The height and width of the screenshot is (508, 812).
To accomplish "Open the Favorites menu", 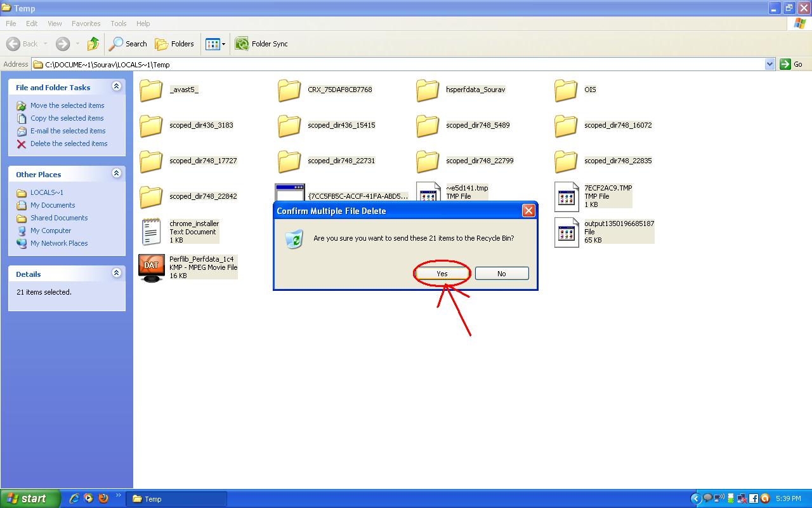I will pos(86,23).
